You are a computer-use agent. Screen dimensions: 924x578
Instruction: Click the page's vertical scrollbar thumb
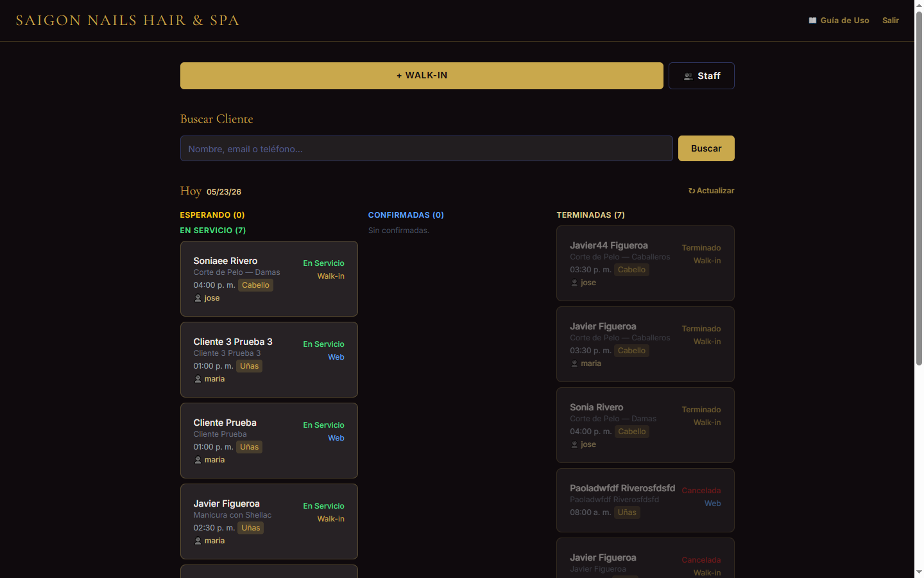[919, 189]
